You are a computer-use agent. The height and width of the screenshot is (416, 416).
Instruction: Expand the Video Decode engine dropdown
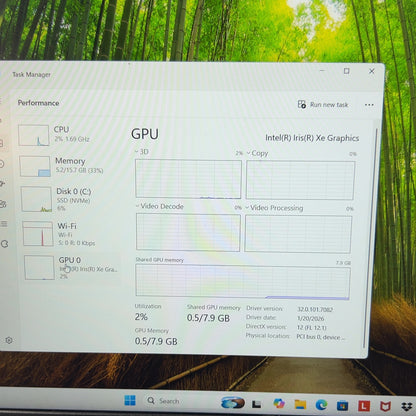point(137,206)
